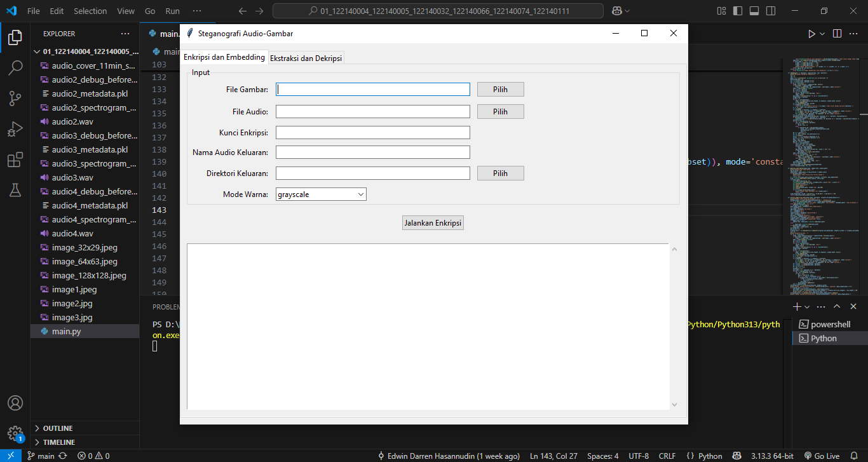868x462 pixels.
Task: Open notifications bell in status bar
Action: coord(854,456)
